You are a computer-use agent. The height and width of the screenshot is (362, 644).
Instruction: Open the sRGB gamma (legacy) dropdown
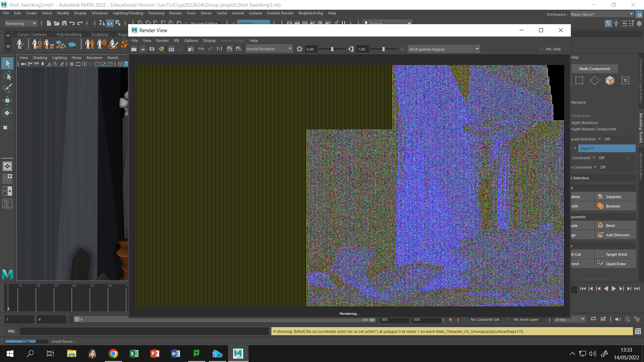click(477, 49)
